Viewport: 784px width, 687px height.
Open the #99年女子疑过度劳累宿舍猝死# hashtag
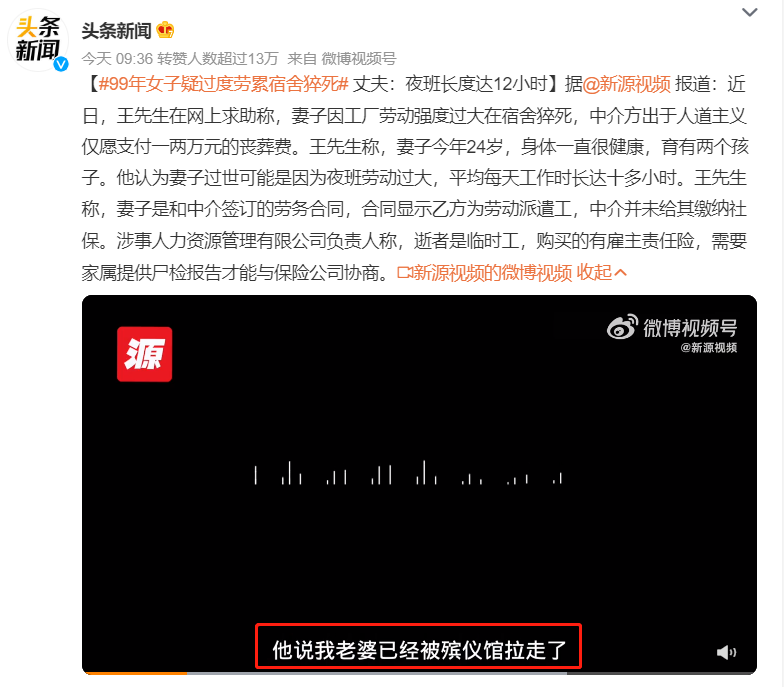[x=224, y=84]
